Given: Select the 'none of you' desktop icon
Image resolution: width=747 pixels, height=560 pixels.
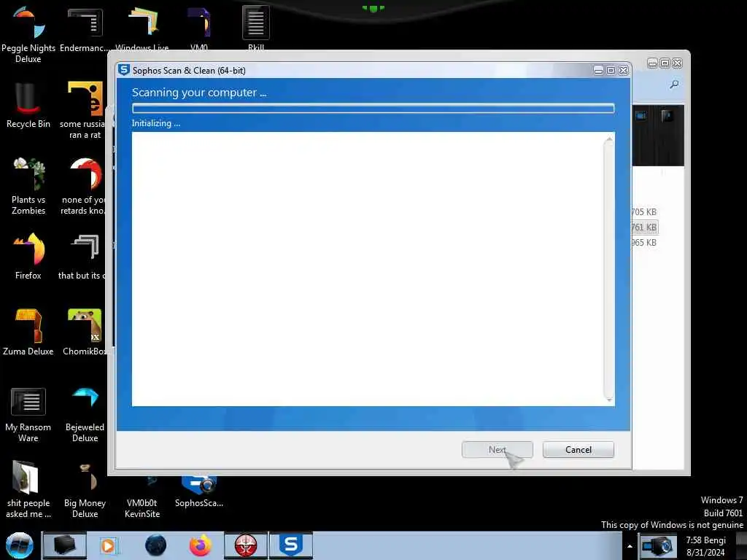Looking at the screenshot, I should 84,187.
